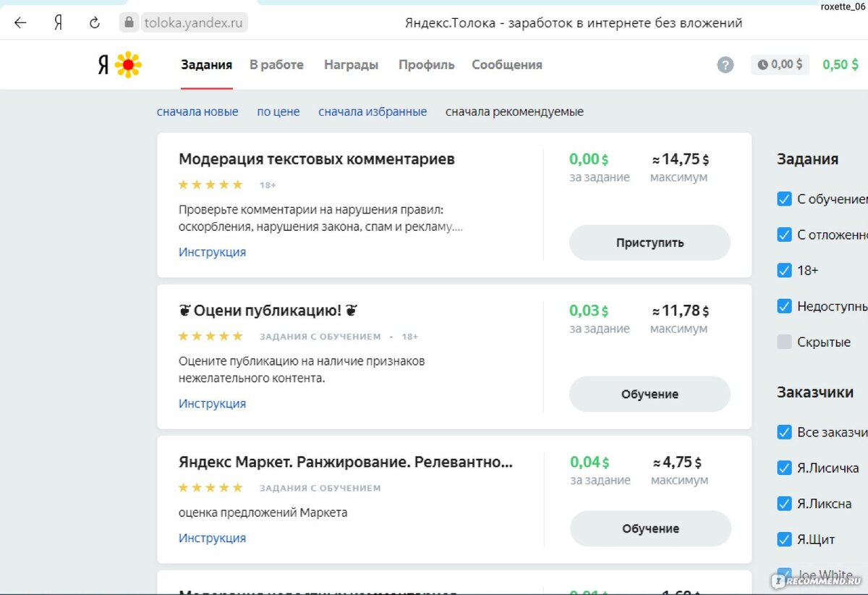This screenshot has height=595, width=868.
Task: Sort tasks by 'по цене'
Action: [278, 111]
